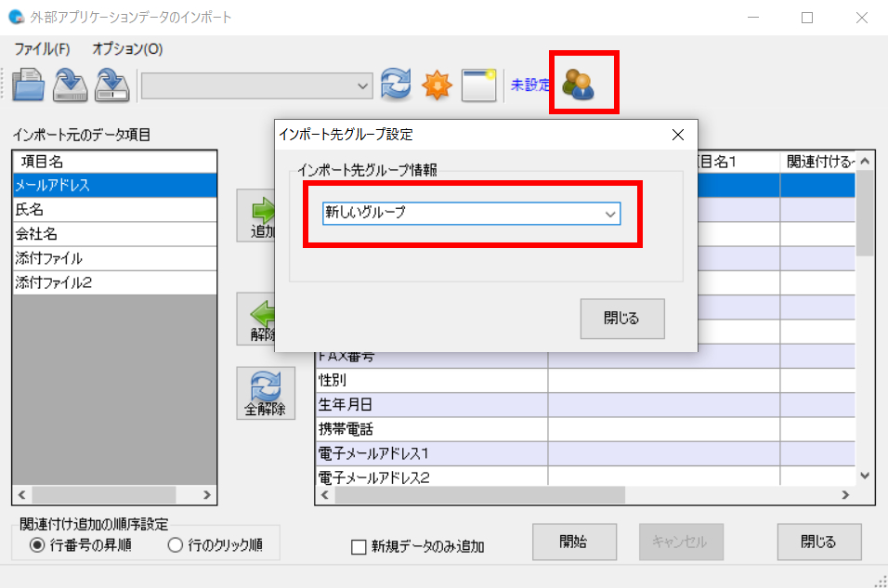The width and height of the screenshot is (888, 588).
Task: Open the オプション(O) menu
Action: (x=127, y=48)
